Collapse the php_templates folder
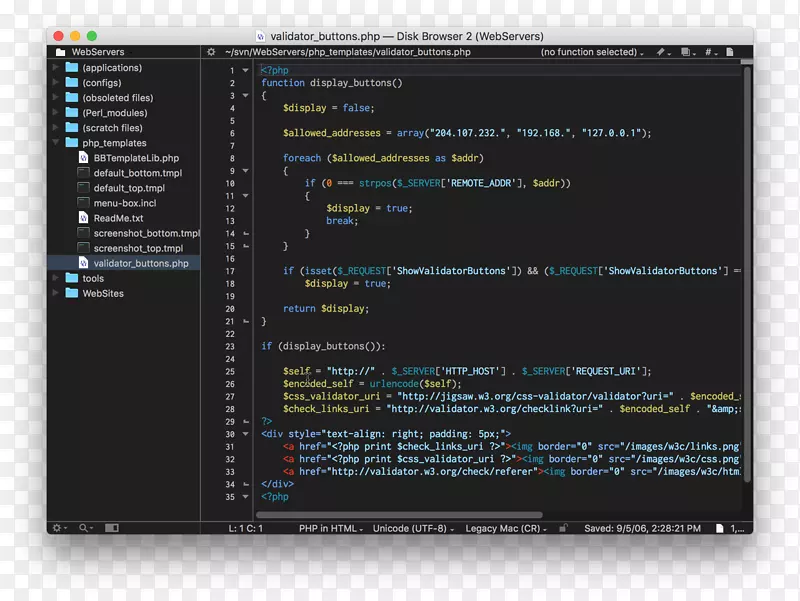This screenshot has height=601, width=800. 57,143
